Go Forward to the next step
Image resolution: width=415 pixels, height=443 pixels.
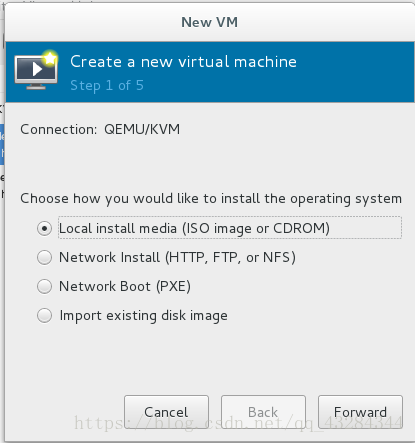[360, 412]
